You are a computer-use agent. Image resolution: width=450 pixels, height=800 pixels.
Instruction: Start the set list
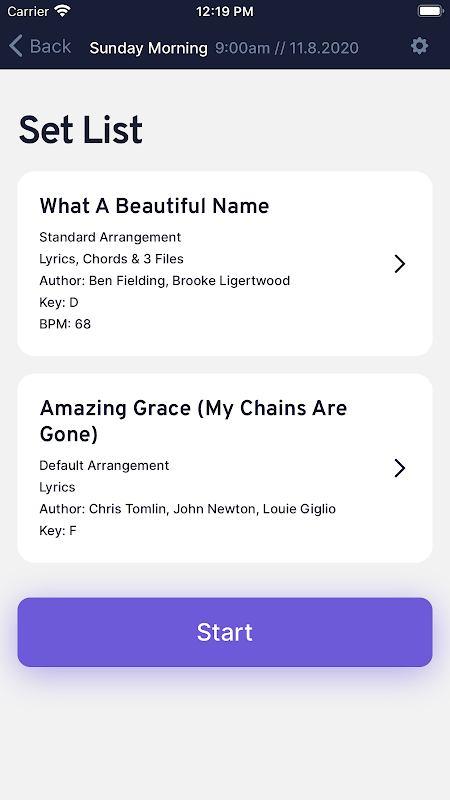(225, 632)
